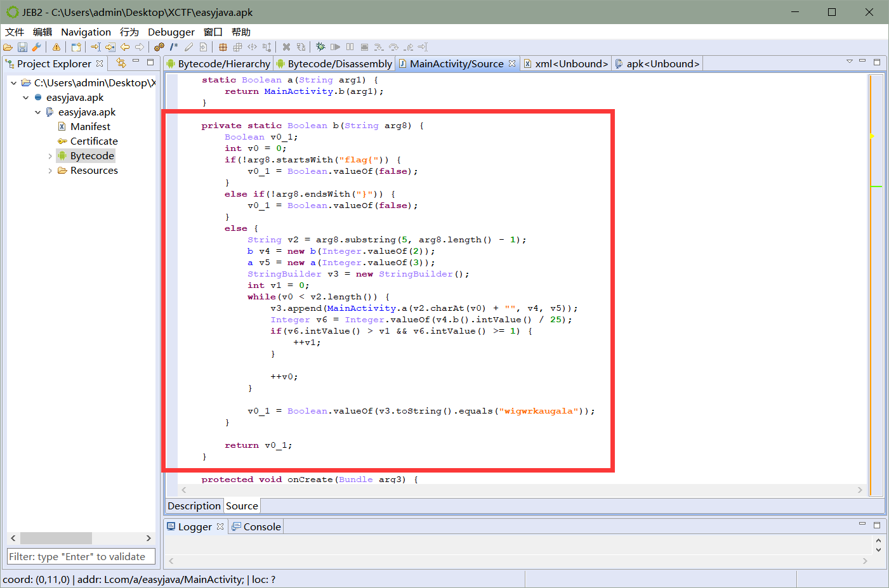
Task: Select the Resources tree item
Action: (94, 171)
